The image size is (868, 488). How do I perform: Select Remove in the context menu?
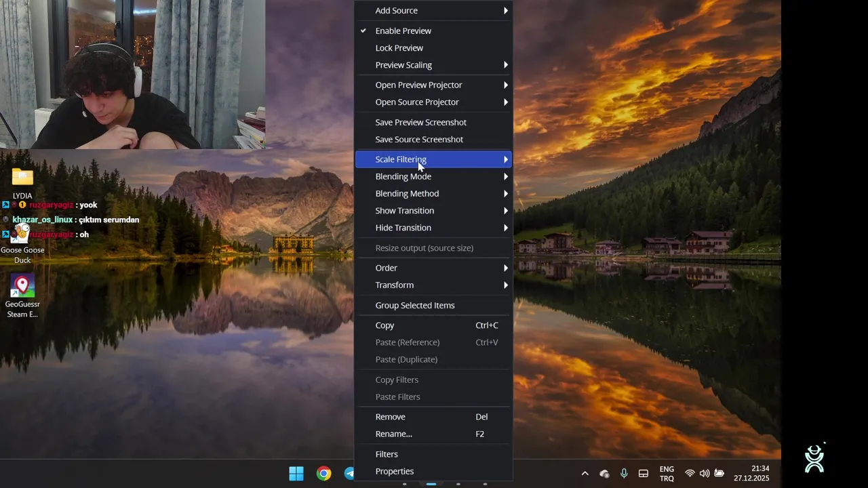(434, 417)
